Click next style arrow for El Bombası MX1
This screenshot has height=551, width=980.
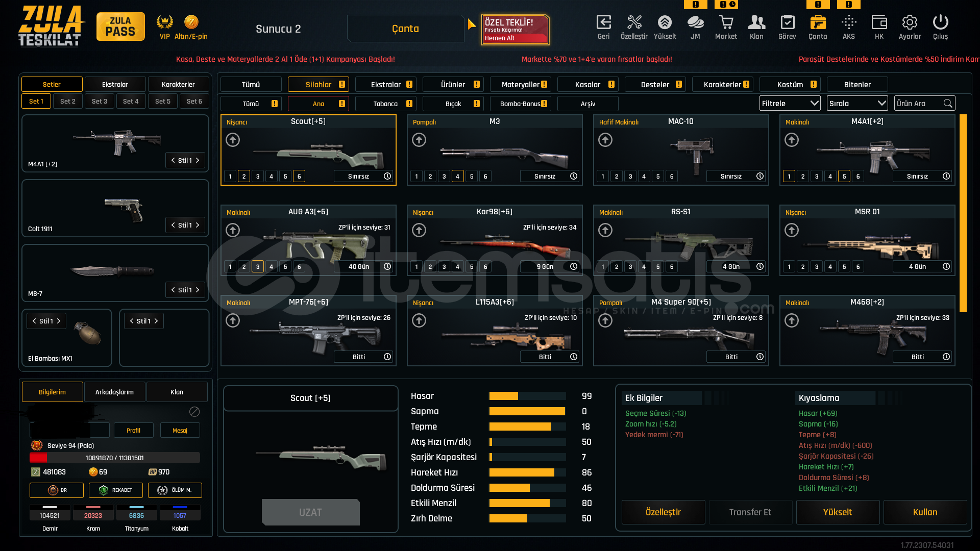pyautogui.click(x=59, y=321)
